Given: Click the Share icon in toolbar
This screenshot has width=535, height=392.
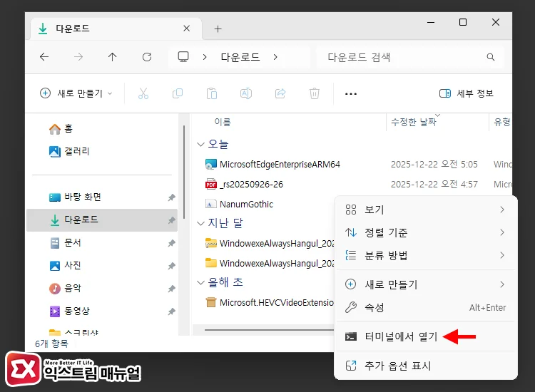Looking at the screenshot, I should click(280, 93).
